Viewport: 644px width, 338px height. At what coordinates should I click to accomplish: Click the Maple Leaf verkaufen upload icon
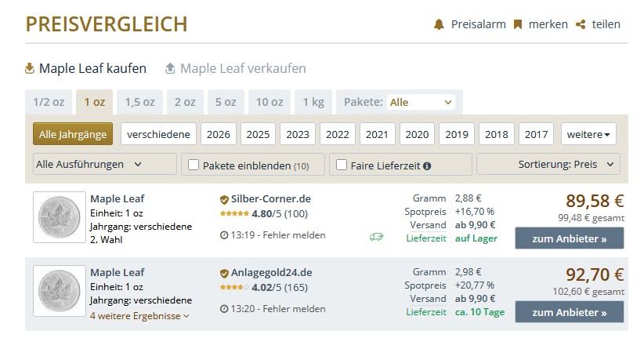tap(170, 68)
